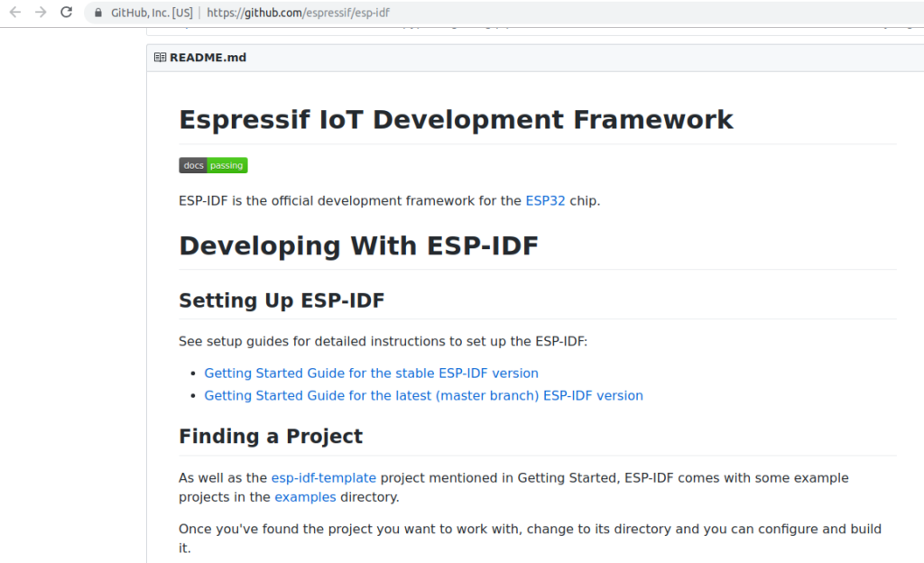This screenshot has height=563, width=924.
Task: Open Getting Started Guide for stable version
Action: click(371, 374)
